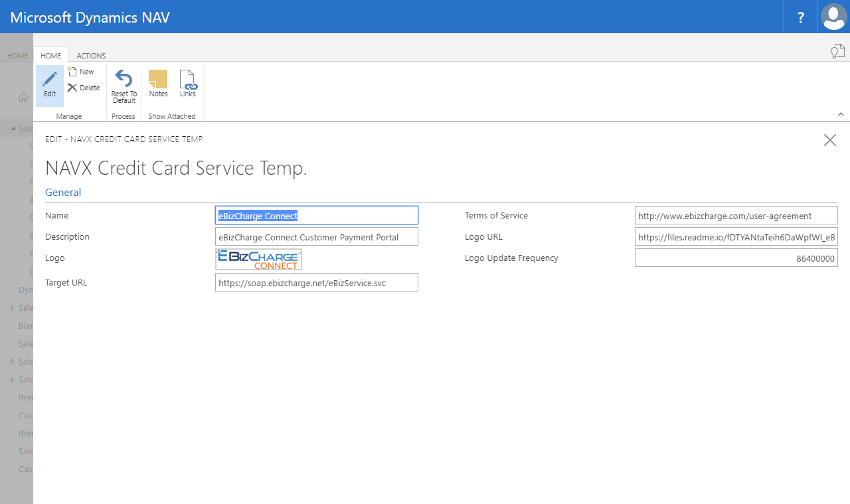850x504 pixels.
Task: Click the eBizCharge Connect logo image
Action: coord(259,260)
